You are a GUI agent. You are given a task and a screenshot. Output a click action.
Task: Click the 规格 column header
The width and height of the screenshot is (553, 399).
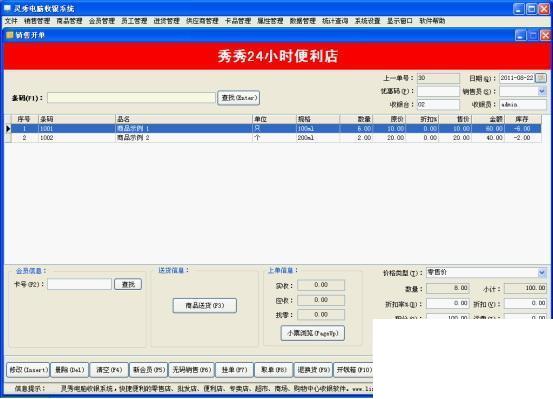click(x=318, y=119)
